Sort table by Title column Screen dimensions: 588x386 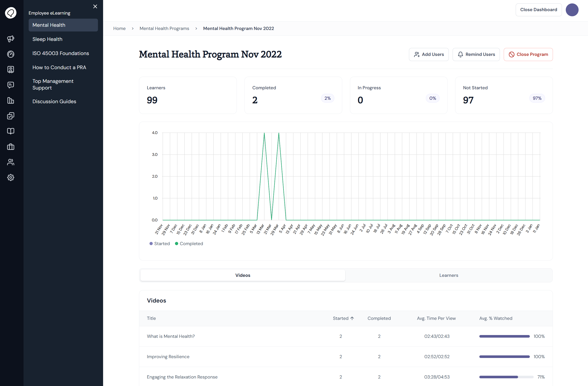151,318
